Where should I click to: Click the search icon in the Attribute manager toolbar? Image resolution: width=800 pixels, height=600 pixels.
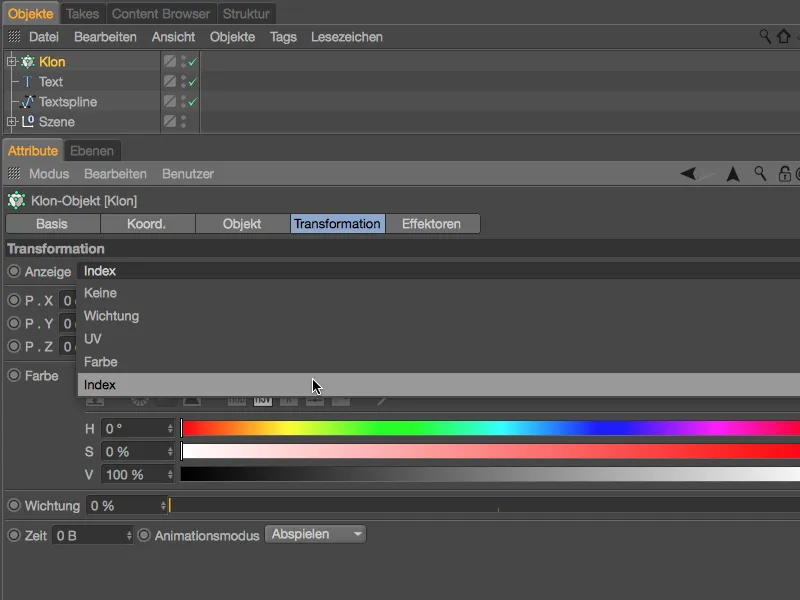(x=758, y=173)
